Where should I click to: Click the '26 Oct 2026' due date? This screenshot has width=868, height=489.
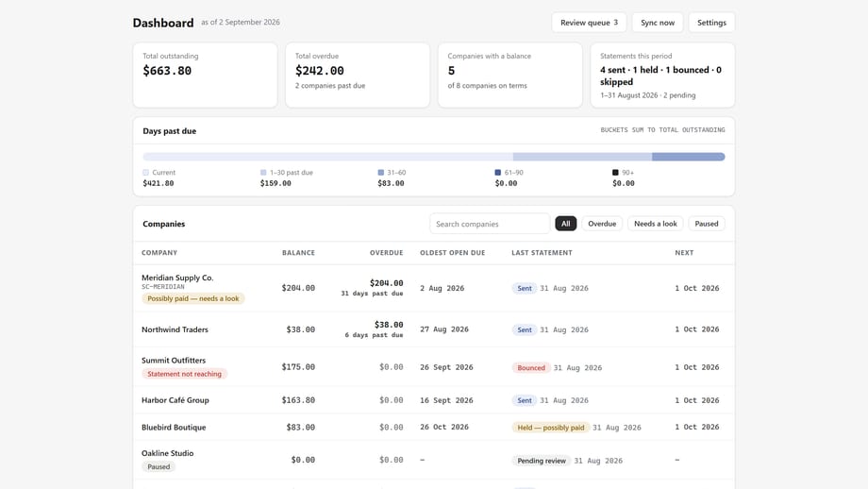click(x=444, y=427)
